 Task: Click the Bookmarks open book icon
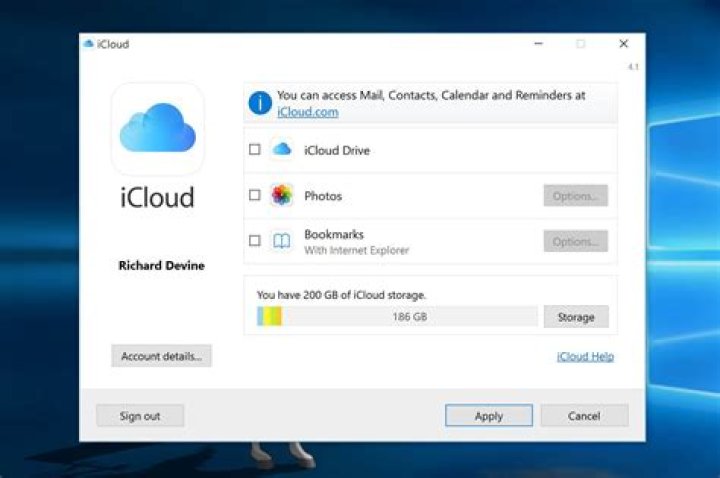pos(281,241)
